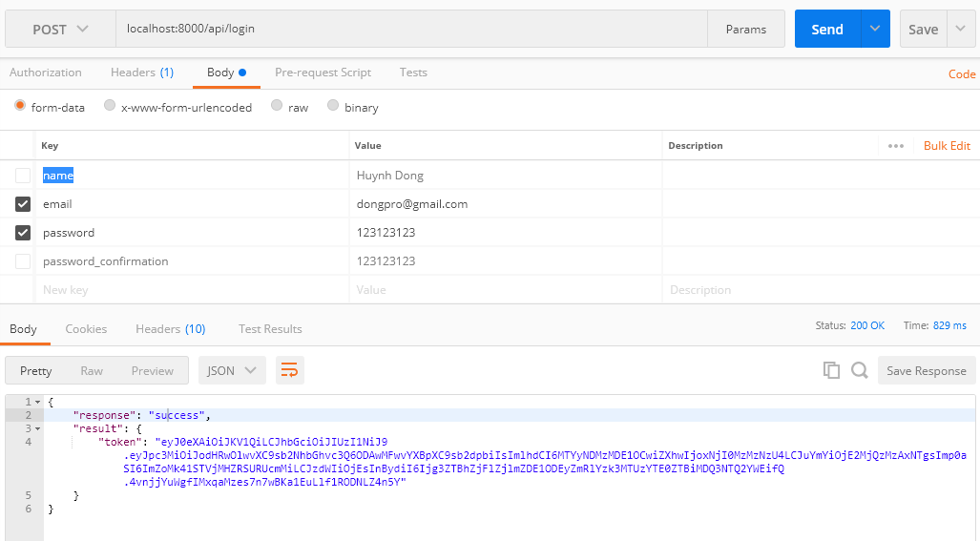
Task: Click the "success" value in response JSON
Action: pyautogui.click(x=177, y=415)
